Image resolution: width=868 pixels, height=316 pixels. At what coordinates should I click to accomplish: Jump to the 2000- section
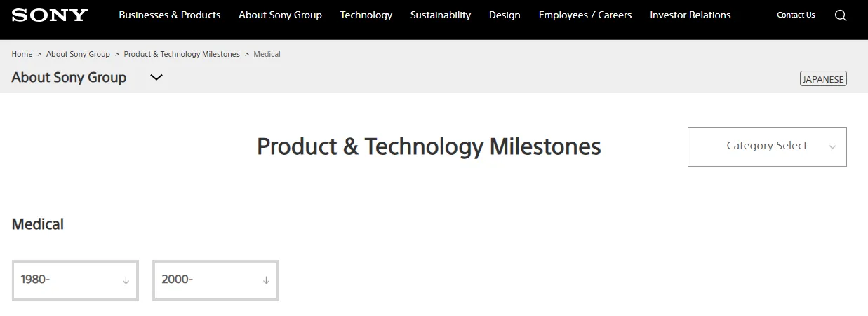[x=215, y=280]
